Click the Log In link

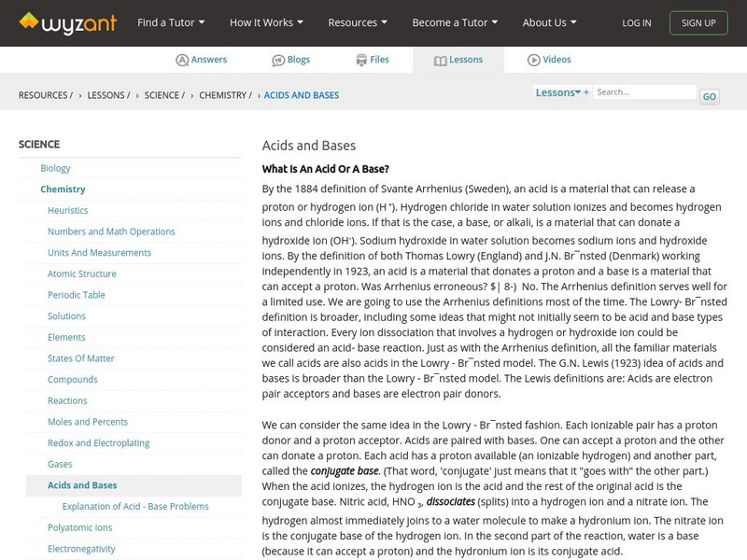(637, 22)
